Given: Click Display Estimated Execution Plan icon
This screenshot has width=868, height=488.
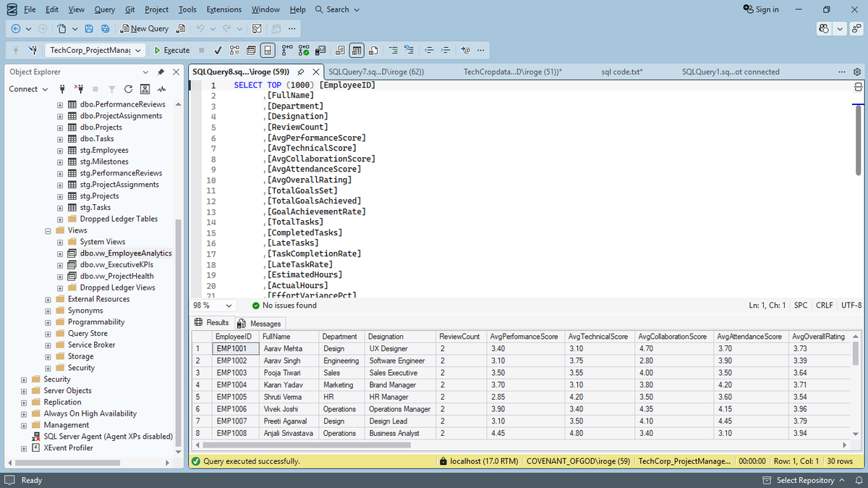Looking at the screenshot, I should coord(234,51).
